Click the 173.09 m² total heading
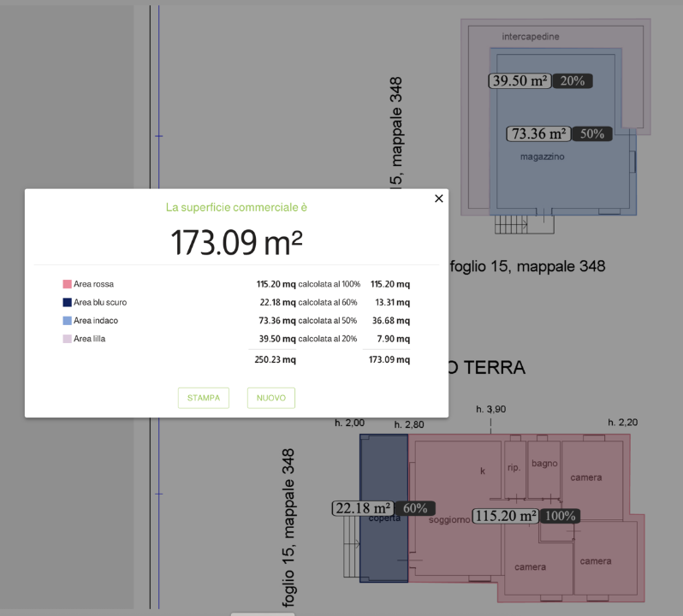This screenshot has width=683, height=616. (x=236, y=242)
